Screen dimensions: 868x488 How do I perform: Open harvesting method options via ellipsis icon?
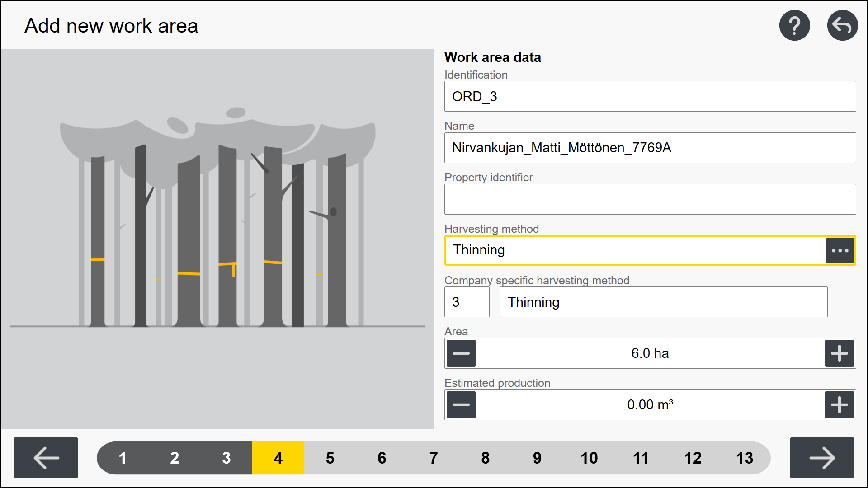pos(840,250)
